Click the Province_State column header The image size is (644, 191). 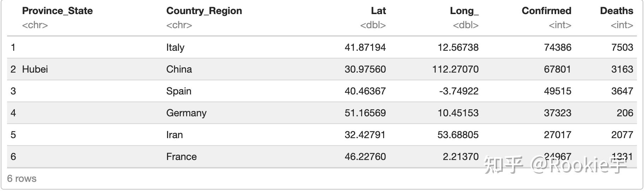[x=57, y=11]
